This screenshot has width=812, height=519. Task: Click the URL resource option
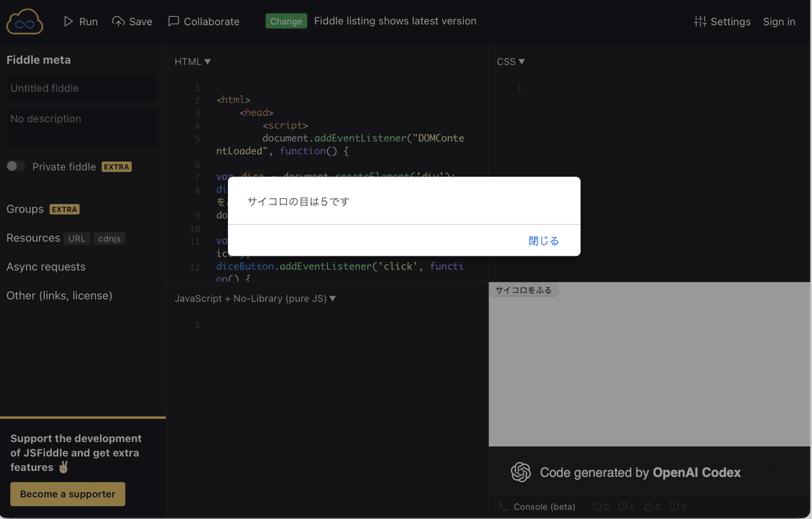[x=76, y=238]
